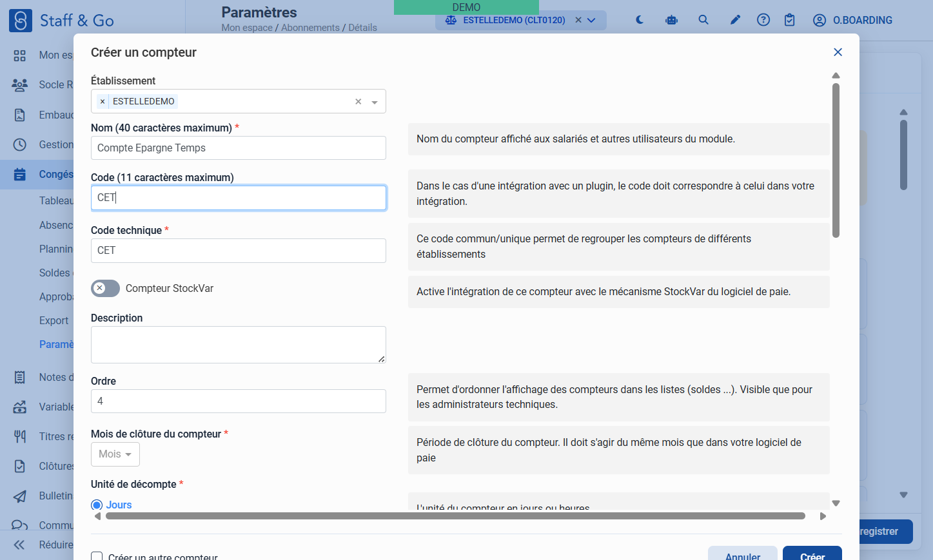
Task: Click the Notes de frais receipt icon
Action: [x=20, y=377]
